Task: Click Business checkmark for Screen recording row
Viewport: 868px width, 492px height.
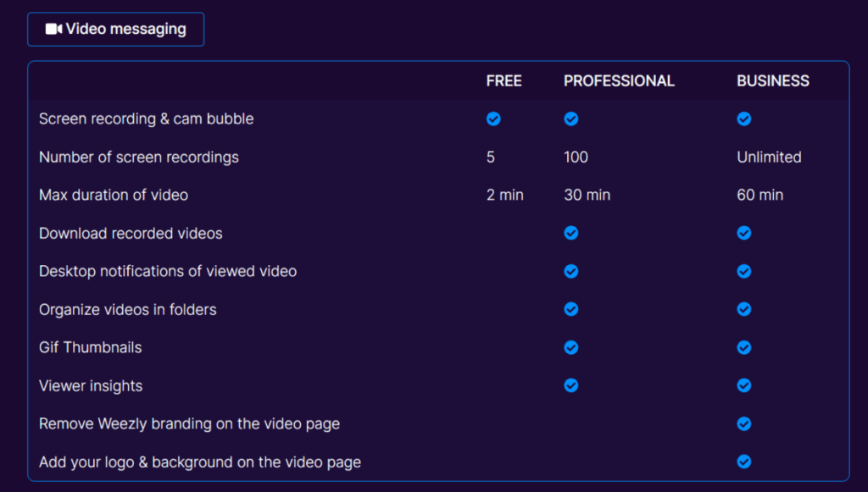Action: click(x=744, y=119)
